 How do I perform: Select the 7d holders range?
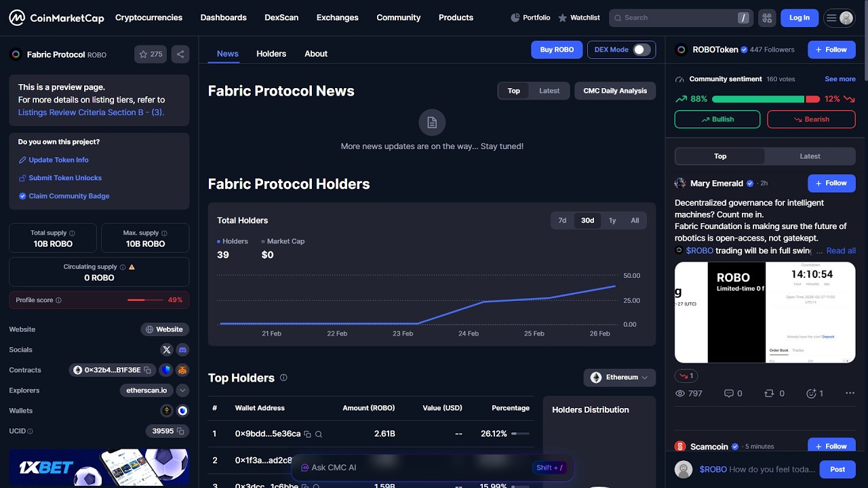[x=562, y=220]
